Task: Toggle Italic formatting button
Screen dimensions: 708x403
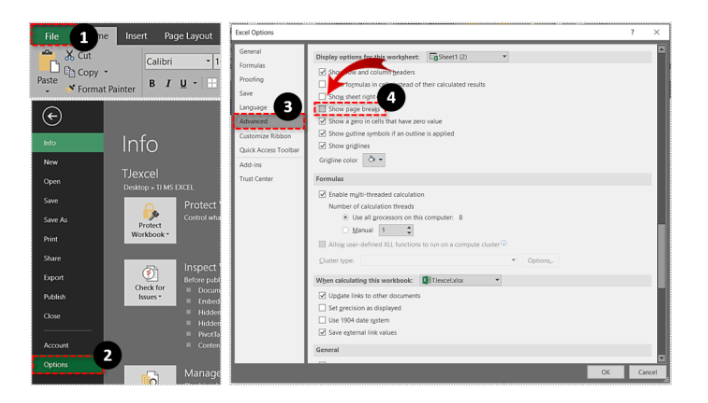Action: point(168,83)
